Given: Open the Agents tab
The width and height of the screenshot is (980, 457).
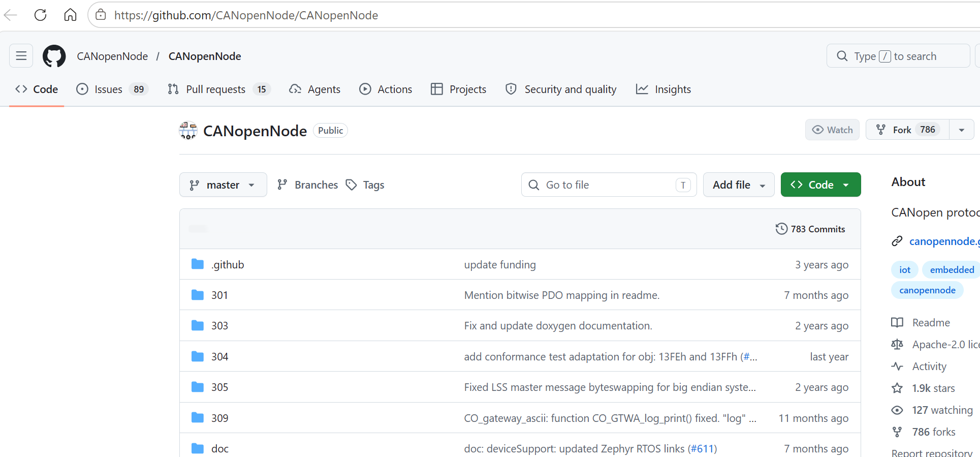Looking at the screenshot, I should coord(315,89).
